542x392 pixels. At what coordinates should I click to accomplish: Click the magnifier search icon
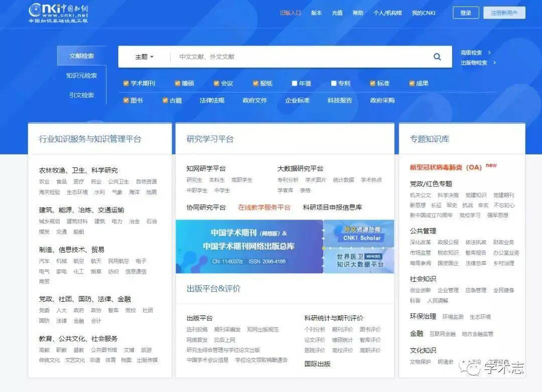[x=437, y=57]
